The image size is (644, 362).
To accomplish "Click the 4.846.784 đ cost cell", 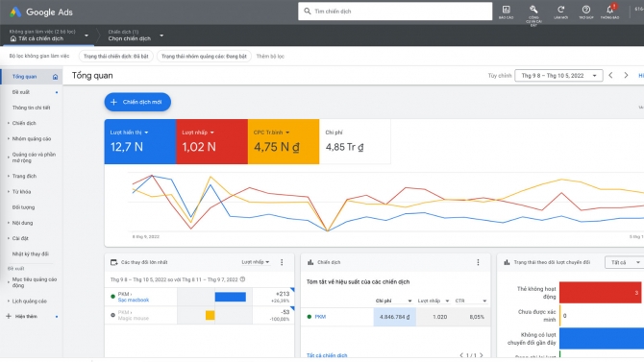I will (x=395, y=317).
